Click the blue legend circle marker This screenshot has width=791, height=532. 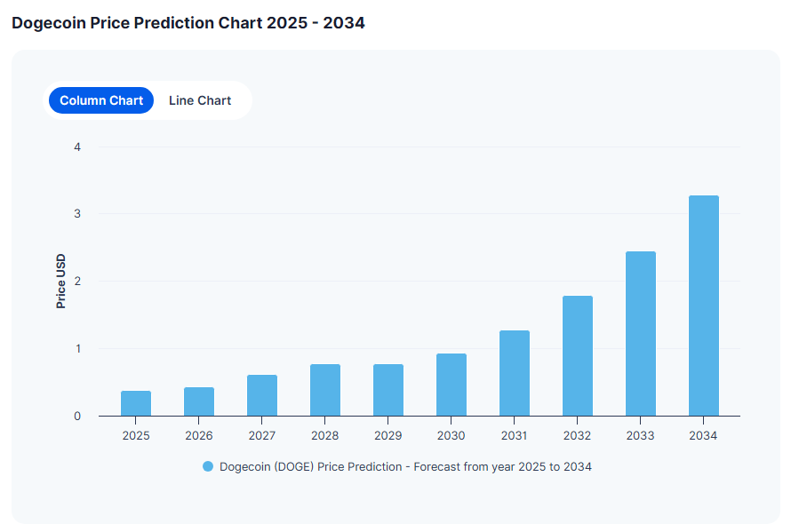point(208,466)
